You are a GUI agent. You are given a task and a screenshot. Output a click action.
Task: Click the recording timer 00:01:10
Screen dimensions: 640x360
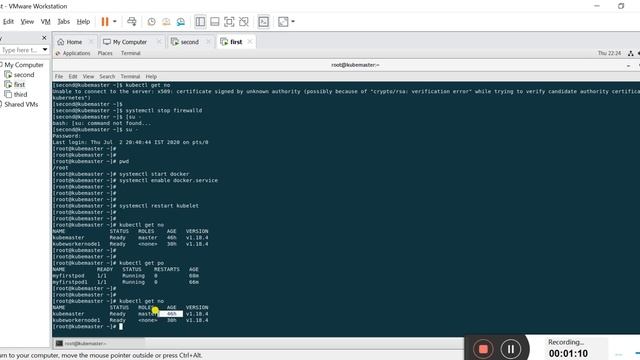(568, 353)
